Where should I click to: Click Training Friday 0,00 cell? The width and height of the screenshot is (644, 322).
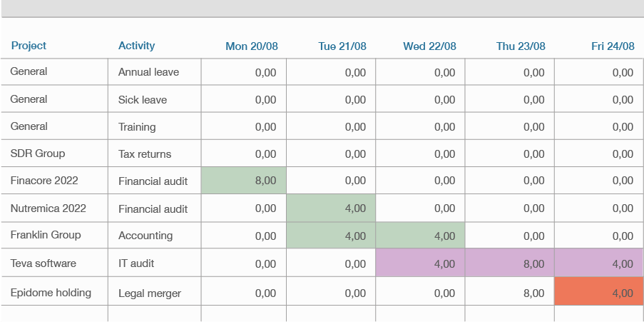(x=599, y=126)
